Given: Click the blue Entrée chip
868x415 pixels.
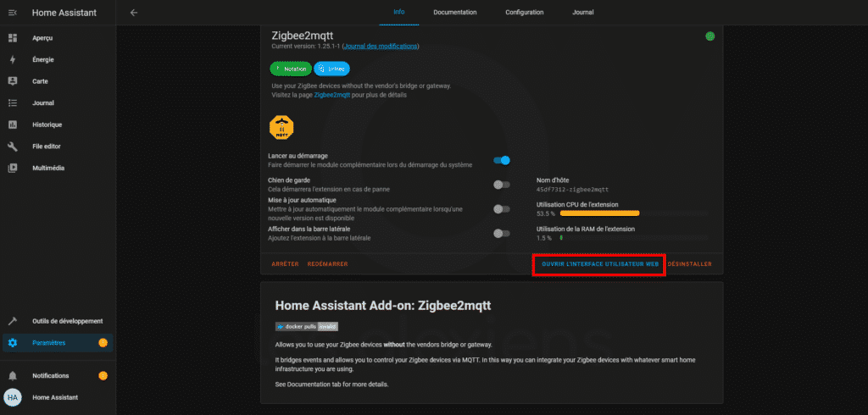Looking at the screenshot, I should point(331,69).
